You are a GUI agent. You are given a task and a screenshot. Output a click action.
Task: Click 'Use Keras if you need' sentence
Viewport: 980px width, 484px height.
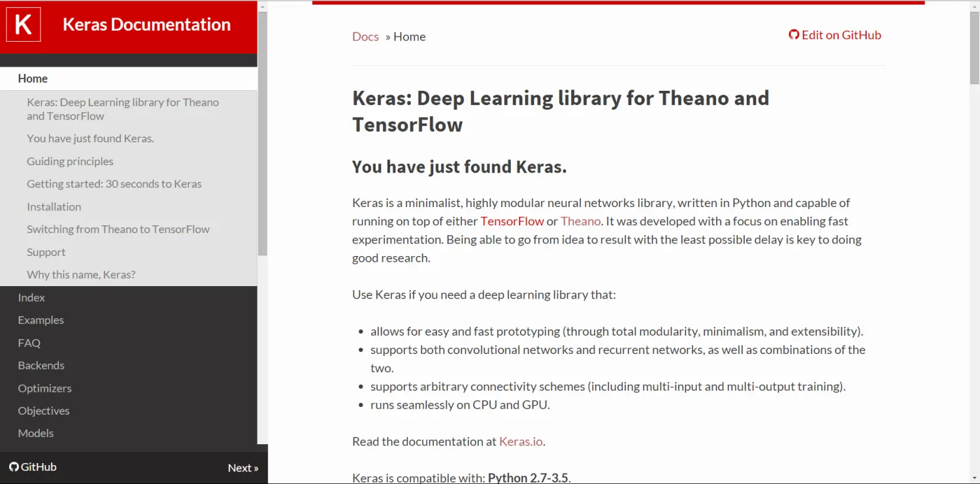click(484, 295)
